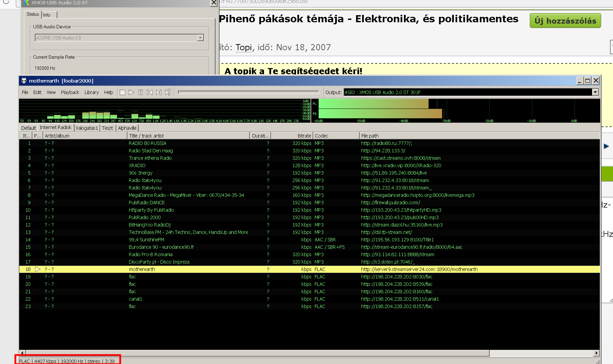Viewport: 613px width, 364px height.
Task: Click the Új hozzászólás button
Action: click(565, 21)
